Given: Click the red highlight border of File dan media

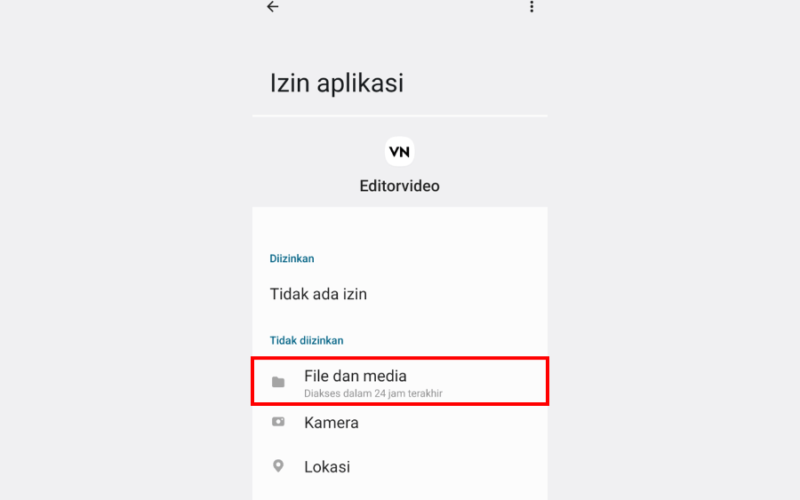Looking at the screenshot, I should [x=400, y=358].
